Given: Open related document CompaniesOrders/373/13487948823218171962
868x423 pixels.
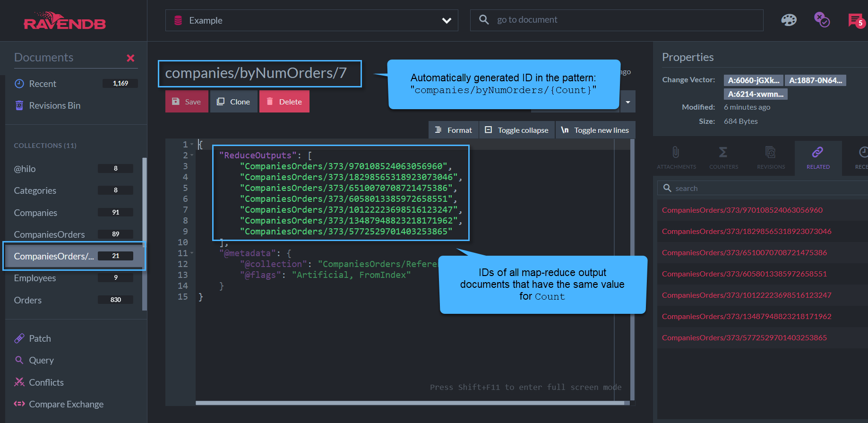Looking at the screenshot, I should tap(747, 316).
